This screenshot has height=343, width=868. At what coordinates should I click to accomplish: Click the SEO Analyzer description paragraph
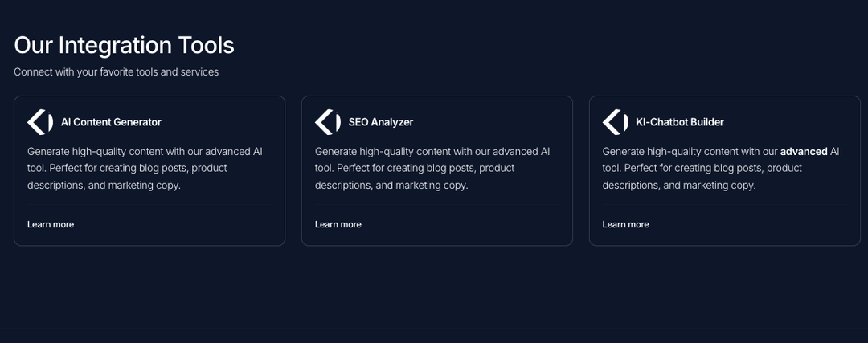click(x=432, y=168)
